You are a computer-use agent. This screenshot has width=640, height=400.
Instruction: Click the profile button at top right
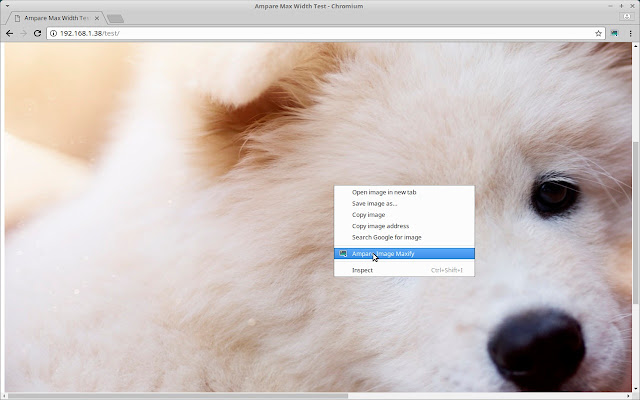[x=627, y=16]
